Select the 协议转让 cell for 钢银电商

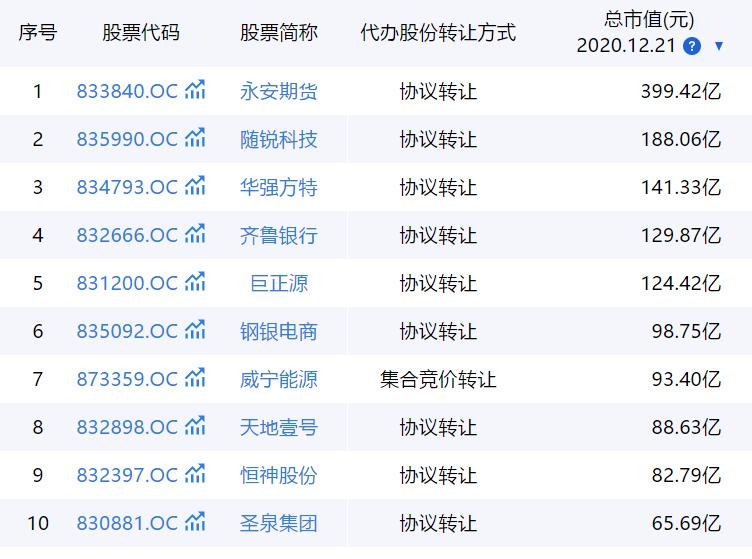tap(438, 331)
